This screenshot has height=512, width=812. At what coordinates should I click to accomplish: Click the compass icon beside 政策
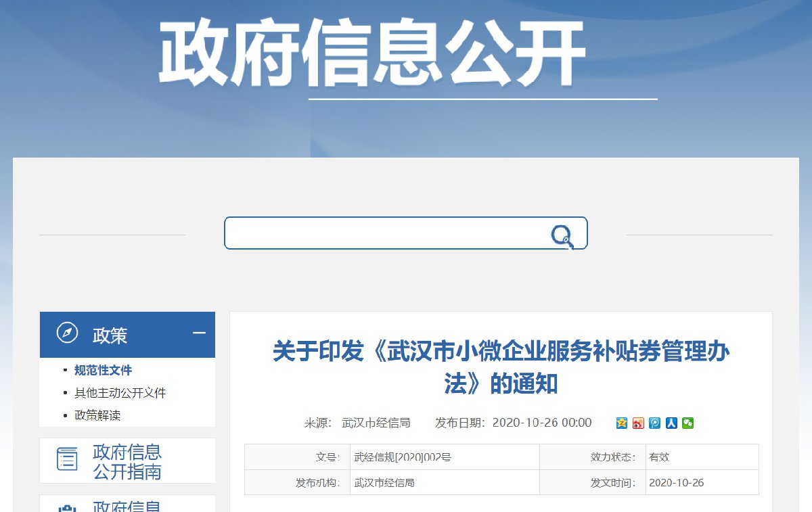pyautogui.click(x=67, y=333)
